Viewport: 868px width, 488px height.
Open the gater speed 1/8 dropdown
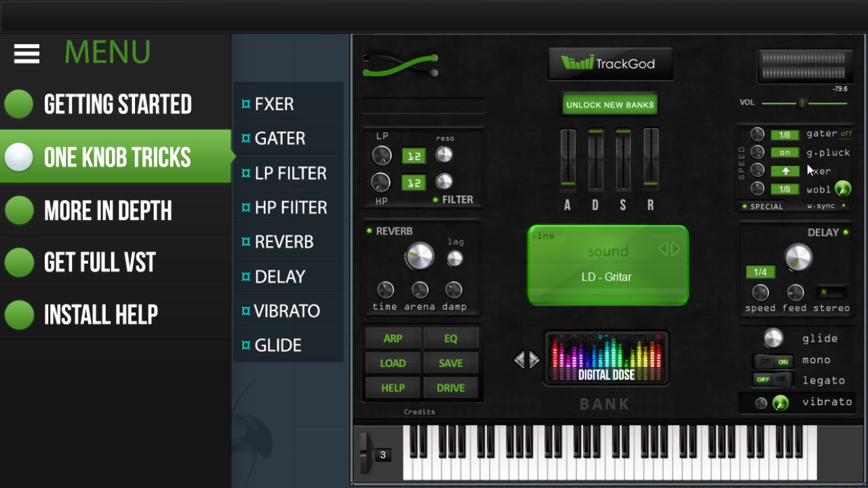(785, 135)
